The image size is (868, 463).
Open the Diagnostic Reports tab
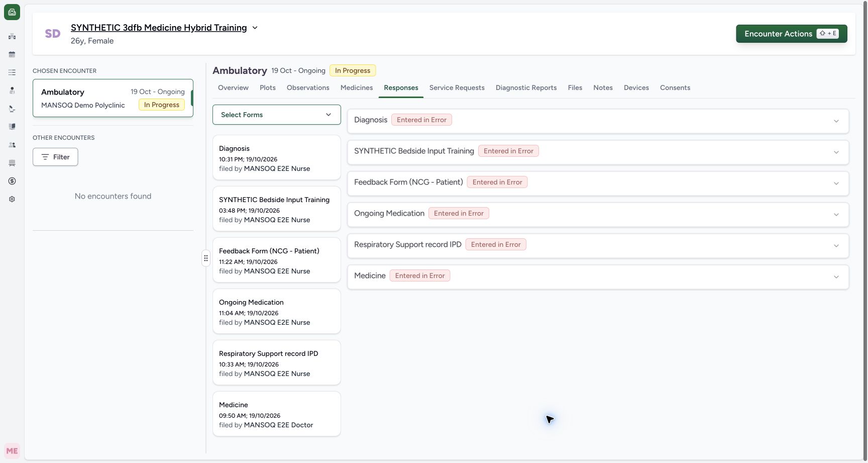coord(526,87)
